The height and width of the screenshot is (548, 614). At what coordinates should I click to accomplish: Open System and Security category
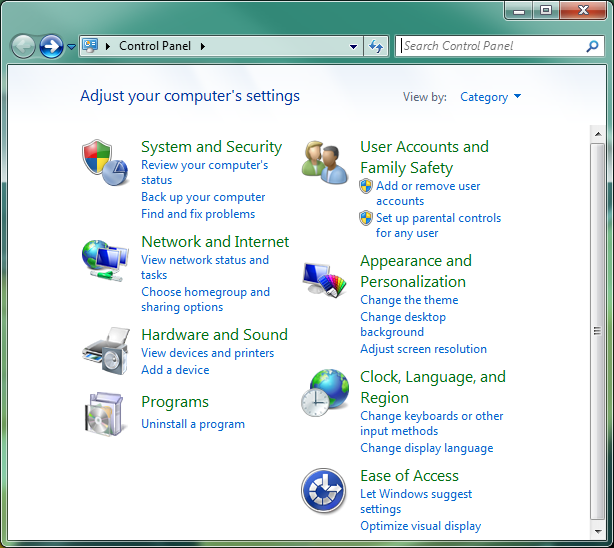(x=211, y=147)
